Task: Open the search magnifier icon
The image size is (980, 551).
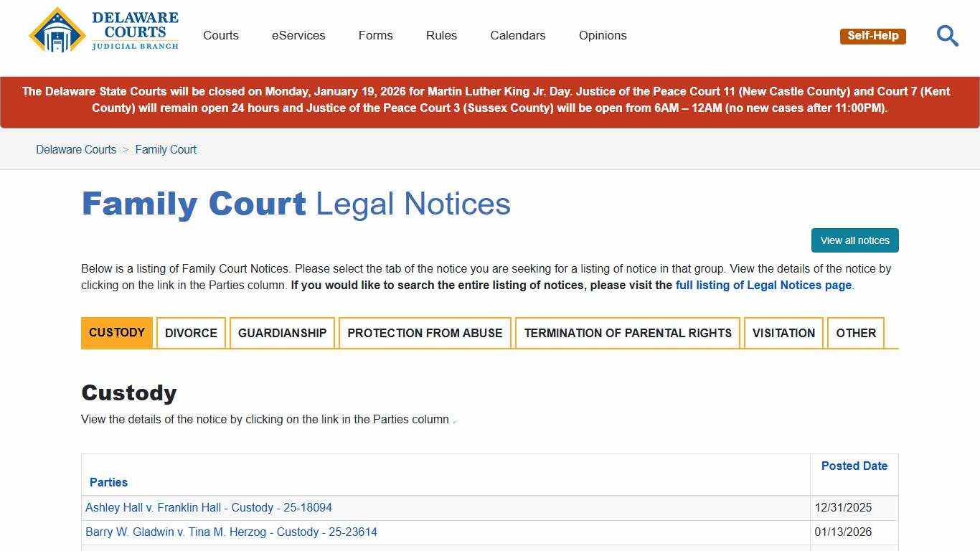Action: point(947,35)
